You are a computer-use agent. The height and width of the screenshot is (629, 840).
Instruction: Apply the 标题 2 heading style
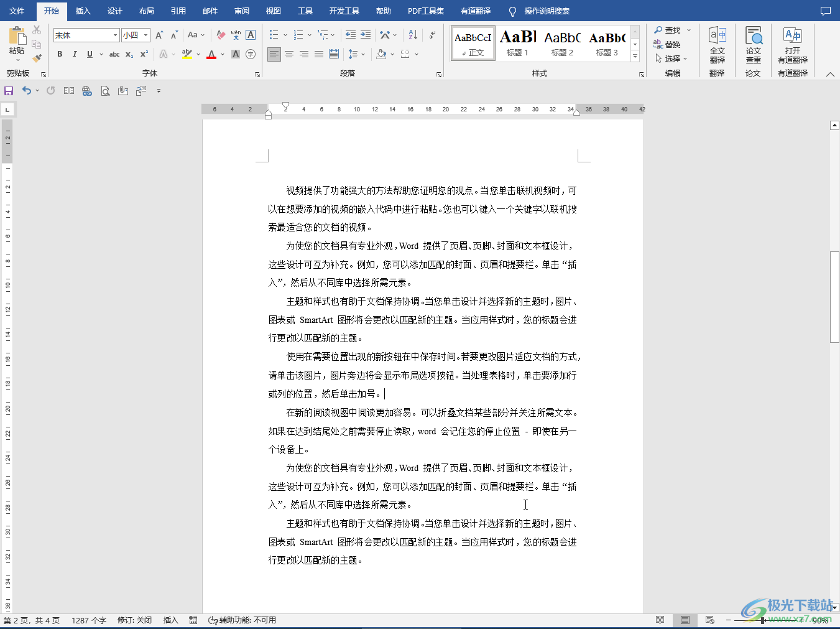pos(562,43)
